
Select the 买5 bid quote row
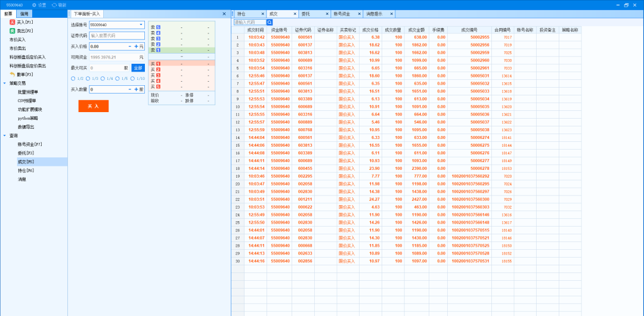click(181, 86)
